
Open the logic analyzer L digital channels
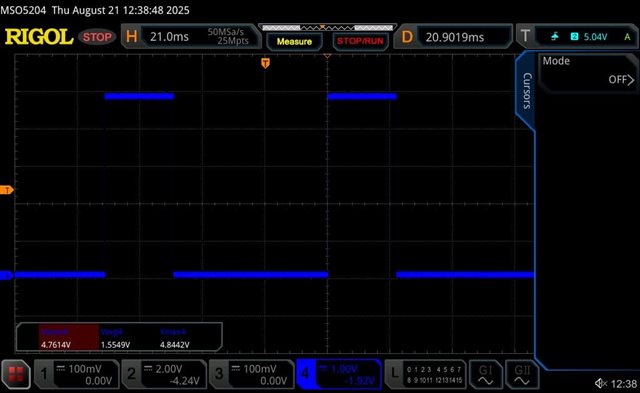coord(425,374)
